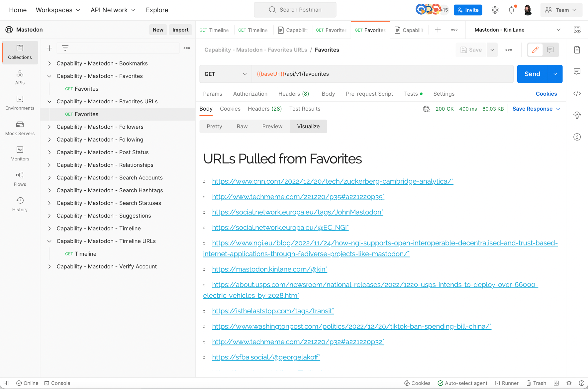The image size is (588, 389).
Task: Open the API Network menu
Action: click(x=113, y=10)
